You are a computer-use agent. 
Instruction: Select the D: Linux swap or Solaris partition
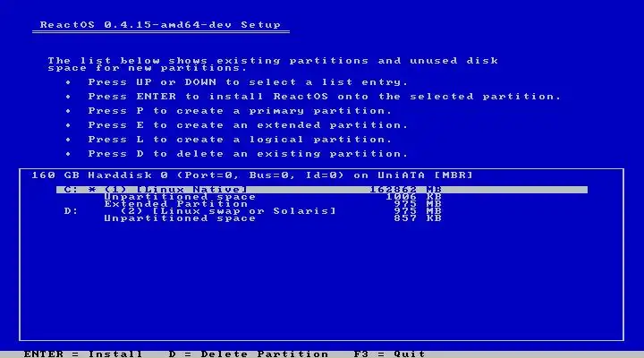pyautogui.click(x=252, y=211)
